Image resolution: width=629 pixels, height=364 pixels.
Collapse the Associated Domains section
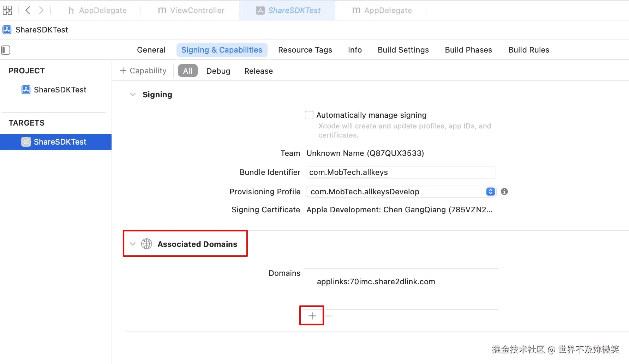click(133, 244)
